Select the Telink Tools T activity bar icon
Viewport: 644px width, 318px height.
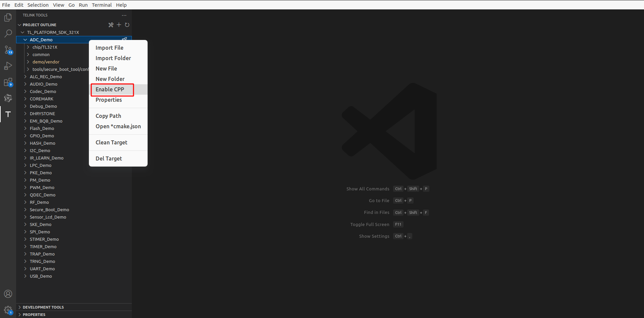(x=8, y=115)
